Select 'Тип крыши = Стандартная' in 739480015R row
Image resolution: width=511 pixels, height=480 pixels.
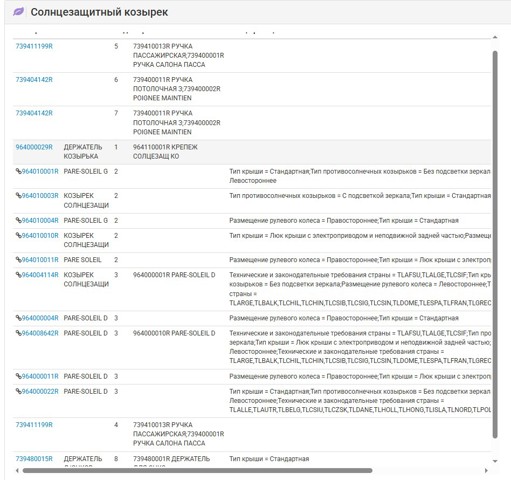(x=269, y=459)
